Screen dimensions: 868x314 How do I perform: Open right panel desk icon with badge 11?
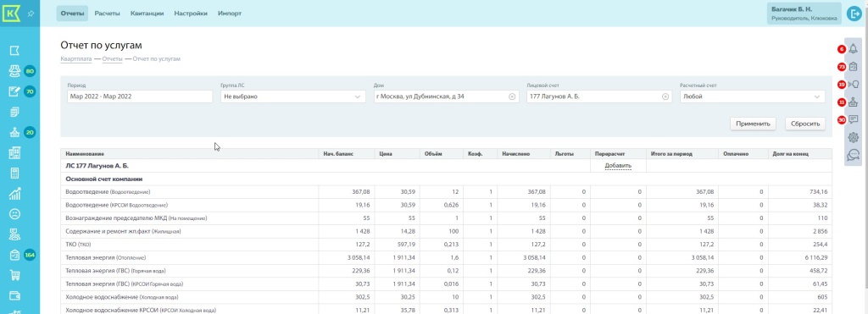[x=853, y=102]
